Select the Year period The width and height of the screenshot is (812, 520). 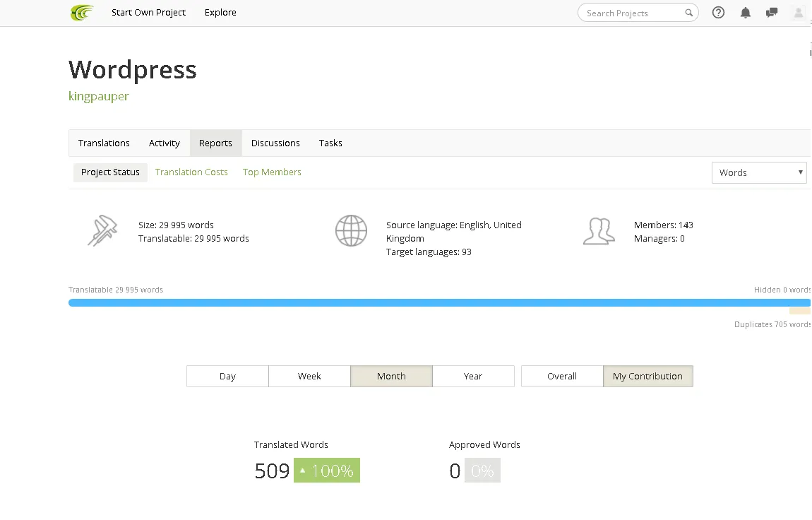(x=473, y=376)
